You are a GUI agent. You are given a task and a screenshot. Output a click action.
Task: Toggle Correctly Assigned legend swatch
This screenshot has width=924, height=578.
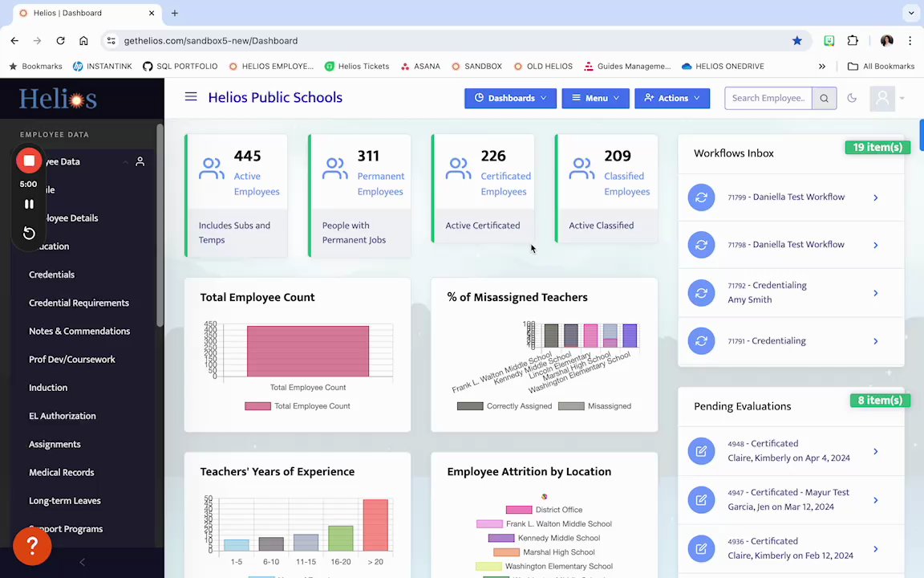coord(470,405)
